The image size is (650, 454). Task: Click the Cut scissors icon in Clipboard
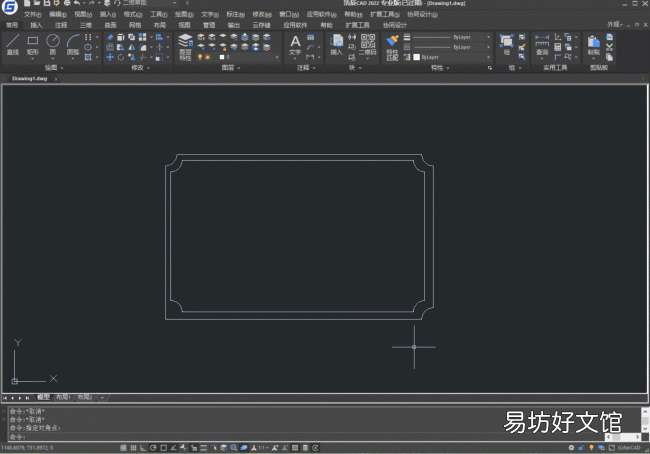click(x=609, y=47)
